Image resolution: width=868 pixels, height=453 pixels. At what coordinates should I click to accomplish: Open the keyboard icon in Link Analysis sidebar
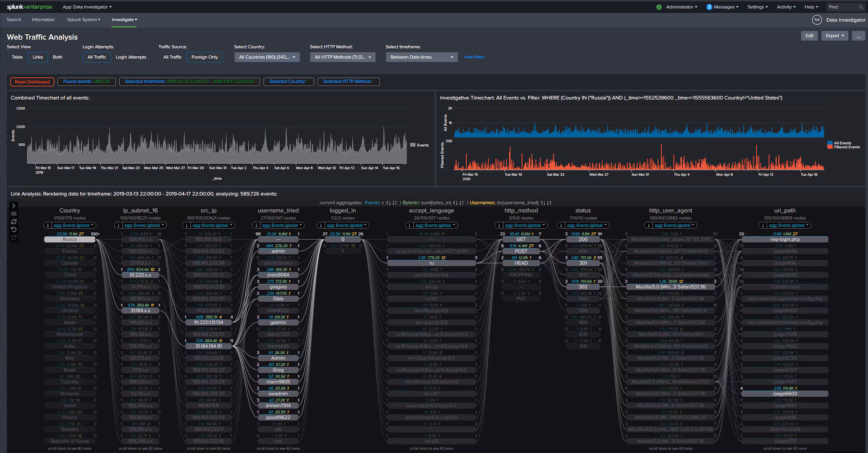[x=14, y=213]
